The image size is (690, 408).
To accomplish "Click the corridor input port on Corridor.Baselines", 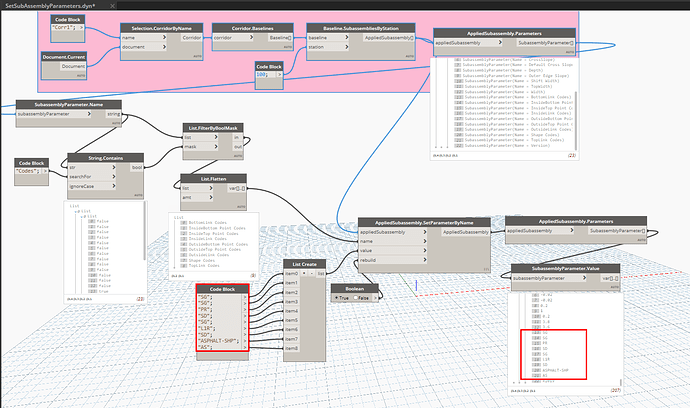I will point(233,37).
